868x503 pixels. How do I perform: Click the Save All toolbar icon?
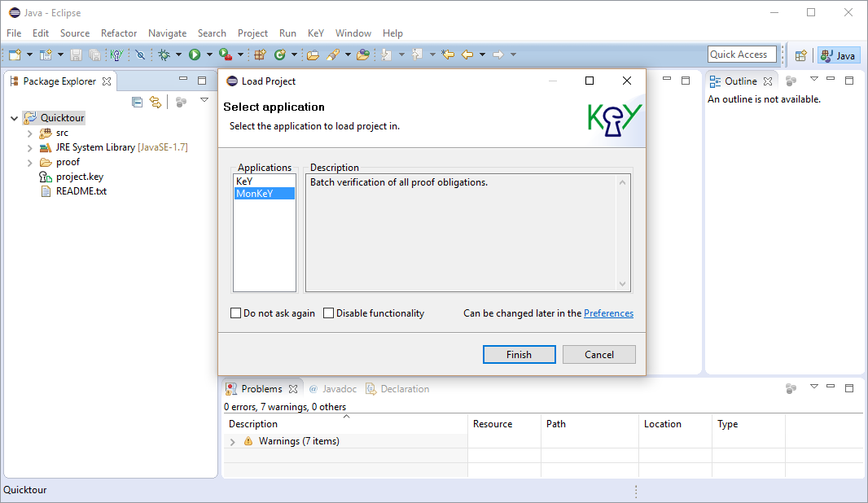click(x=94, y=55)
